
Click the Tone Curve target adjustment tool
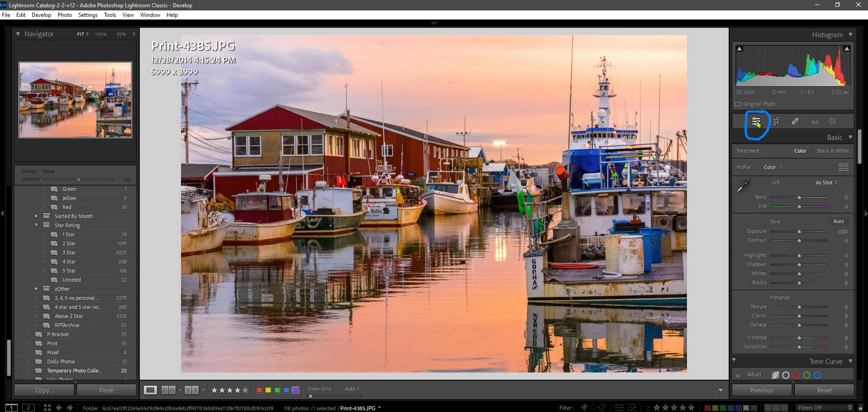738,376
